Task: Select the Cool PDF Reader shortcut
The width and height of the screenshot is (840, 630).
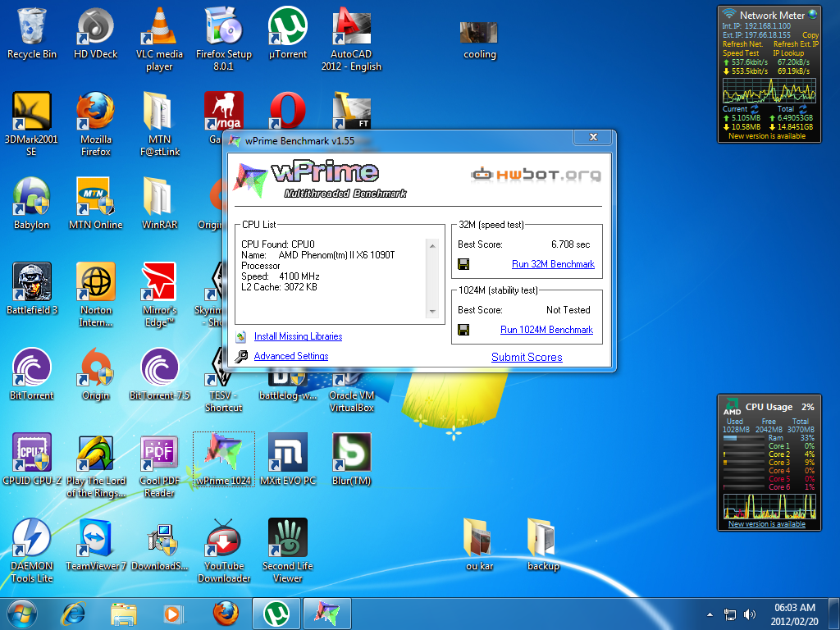Action: coord(159,465)
